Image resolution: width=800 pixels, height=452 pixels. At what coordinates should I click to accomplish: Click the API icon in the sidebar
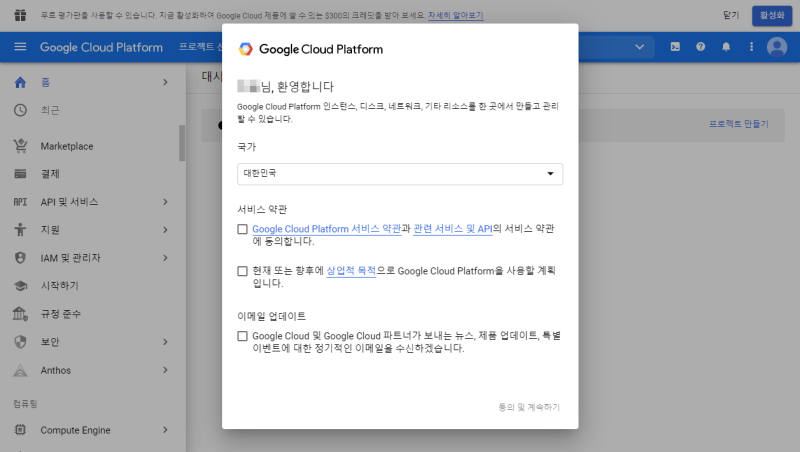pyautogui.click(x=20, y=202)
